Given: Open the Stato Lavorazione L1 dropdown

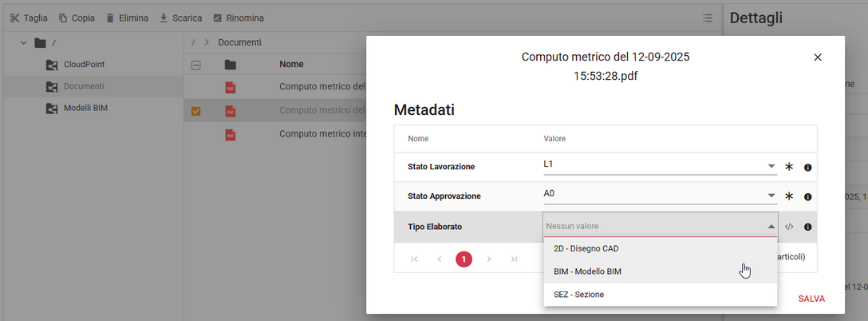Looking at the screenshot, I should [x=660, y=166].
